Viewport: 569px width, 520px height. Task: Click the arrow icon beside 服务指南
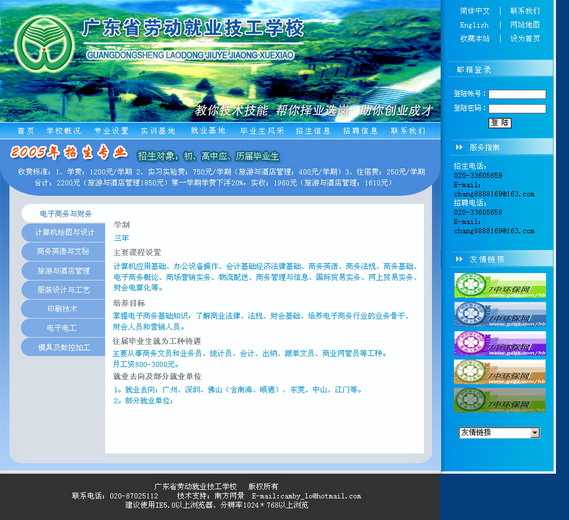pyautogui.click(x=459, y=147)
